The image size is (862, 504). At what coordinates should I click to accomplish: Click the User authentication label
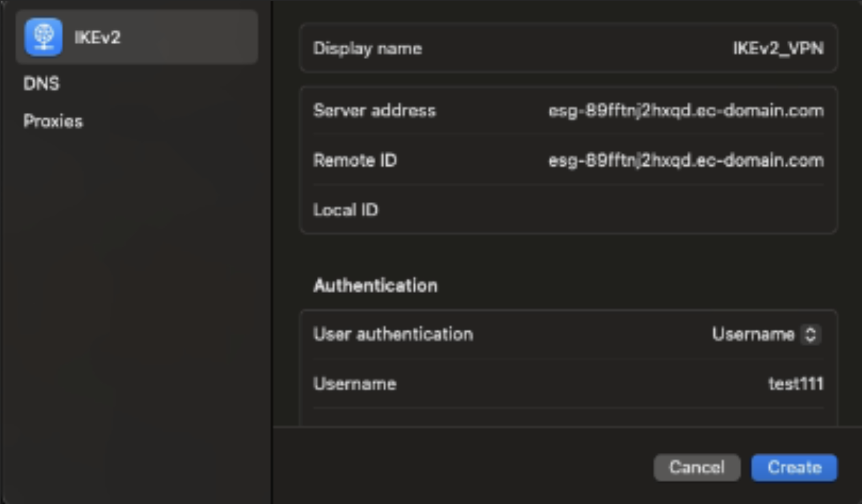pos(393,334)
